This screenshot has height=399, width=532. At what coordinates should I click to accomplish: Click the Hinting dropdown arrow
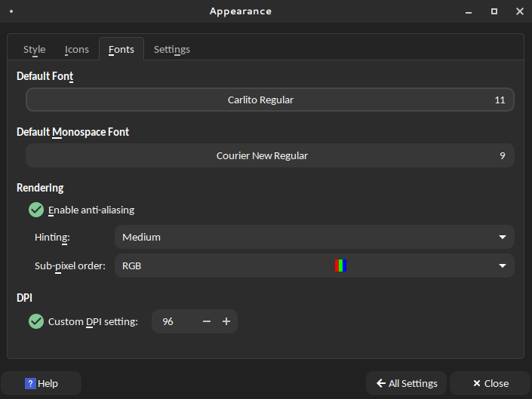pyautogui.click(x=503, y=237)
